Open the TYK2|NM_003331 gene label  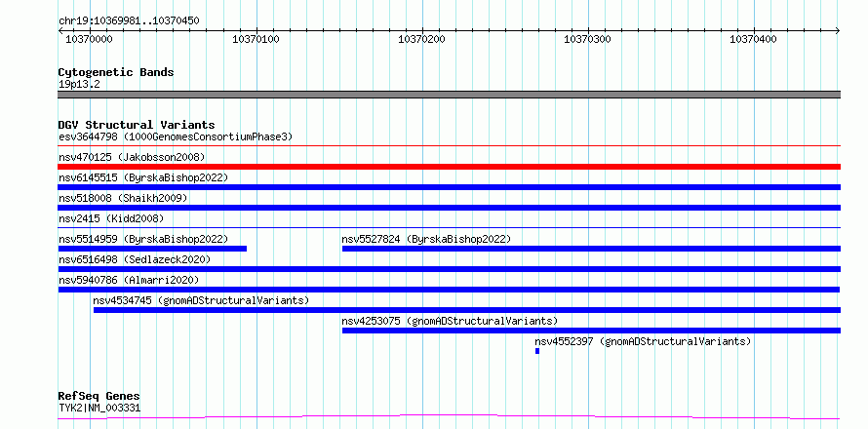(x=99, y=408)
